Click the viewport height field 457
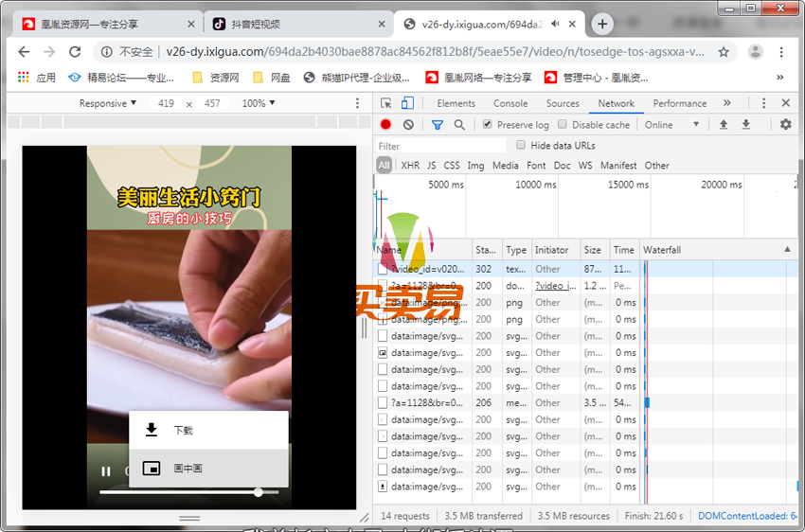This screenshot has height=532, width=805. click(212, 103)
